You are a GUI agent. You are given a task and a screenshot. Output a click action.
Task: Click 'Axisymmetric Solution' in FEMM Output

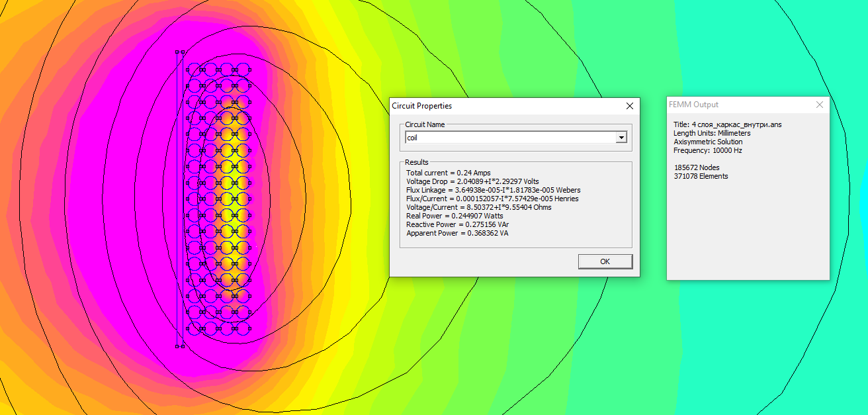(x=708, y=142)
